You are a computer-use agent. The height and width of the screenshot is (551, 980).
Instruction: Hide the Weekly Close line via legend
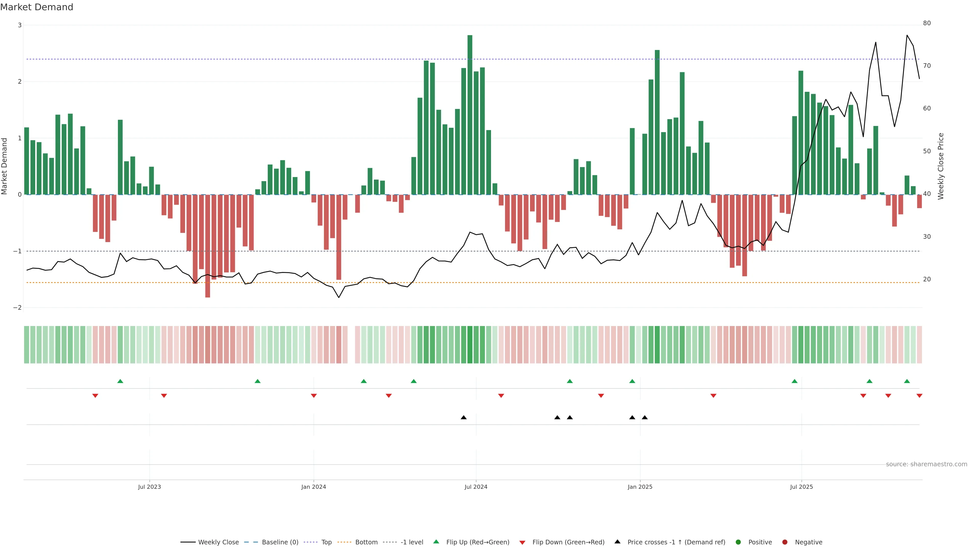click(218, 542)
